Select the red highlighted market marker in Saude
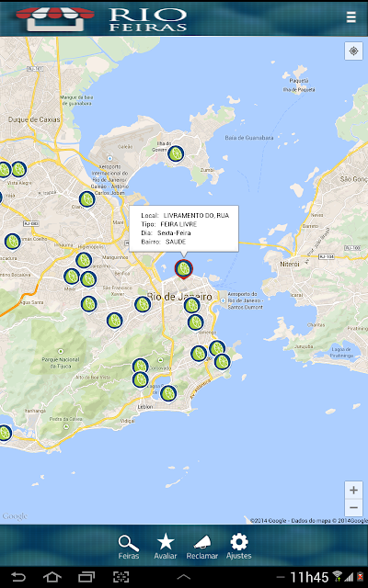 (184, 269)
